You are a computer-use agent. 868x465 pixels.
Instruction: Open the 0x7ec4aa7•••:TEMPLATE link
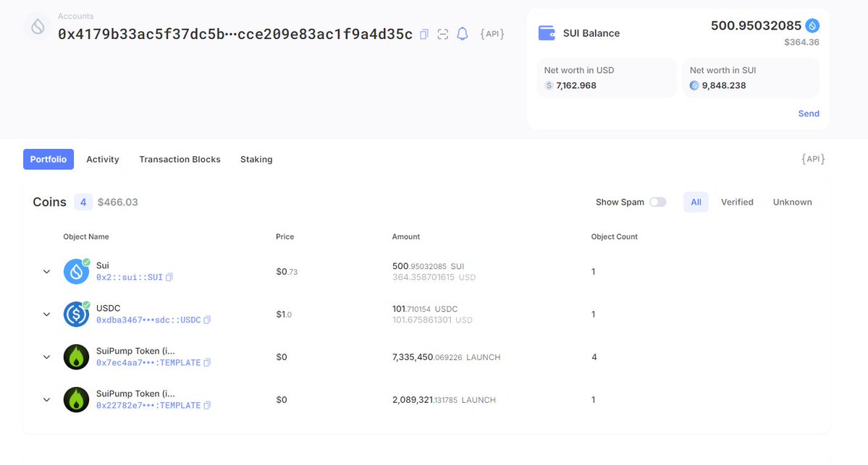(x=148, y=363)
